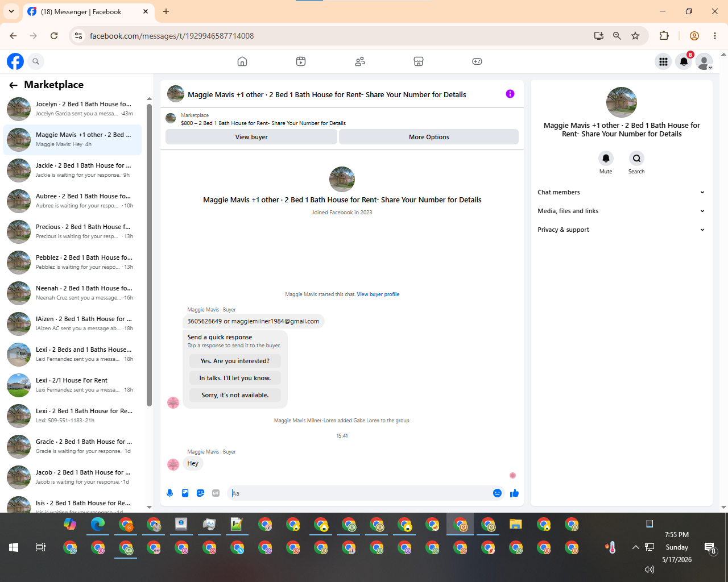Show hidden system tray icons chevron
The image size is (728, 582).
tap(635, 547)
